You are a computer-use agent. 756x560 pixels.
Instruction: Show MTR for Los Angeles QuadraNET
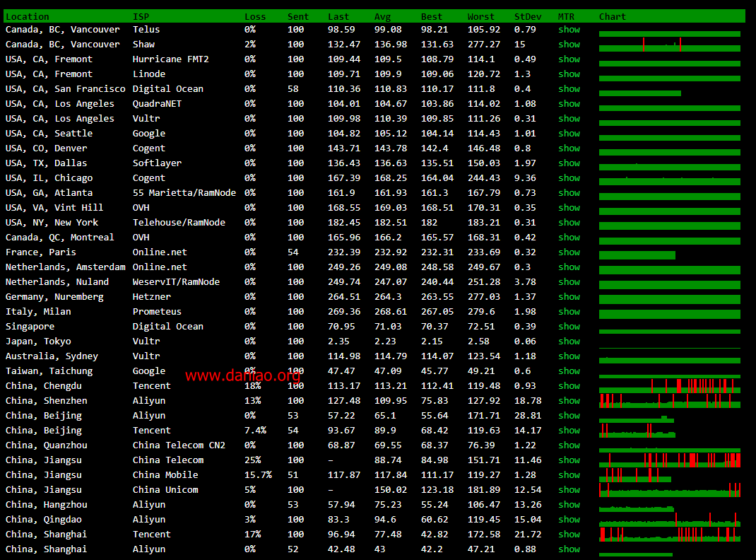(x=569, y=104)
